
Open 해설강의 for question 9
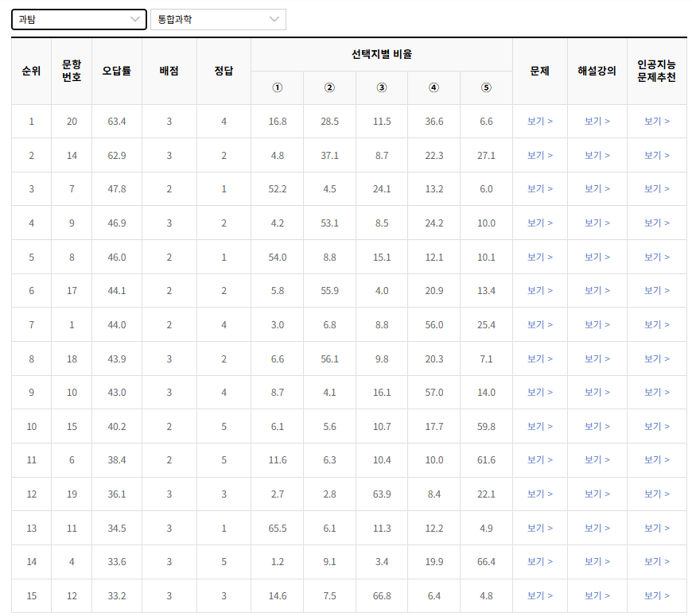tap(597, 223)
